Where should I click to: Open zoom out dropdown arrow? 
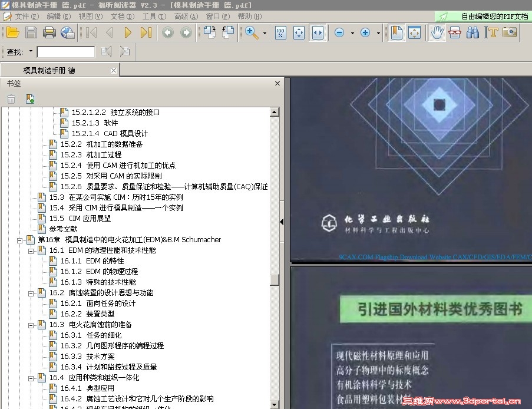[352, 33]
